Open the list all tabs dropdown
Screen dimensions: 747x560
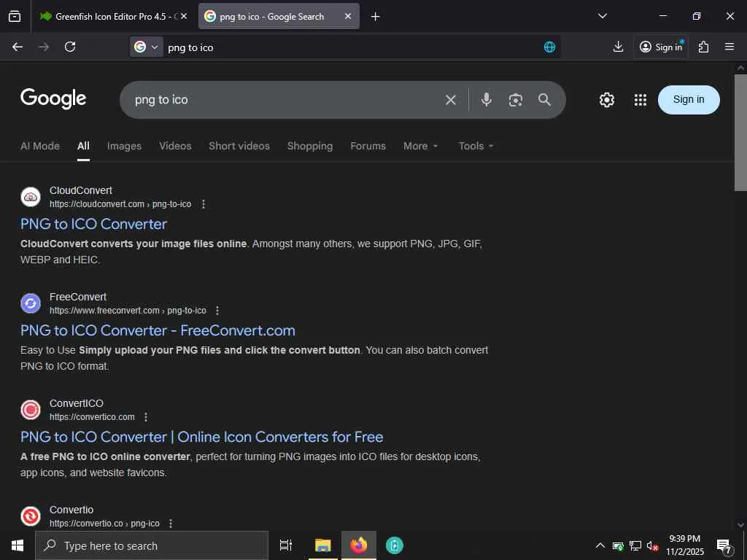click(x=602, y=16)
